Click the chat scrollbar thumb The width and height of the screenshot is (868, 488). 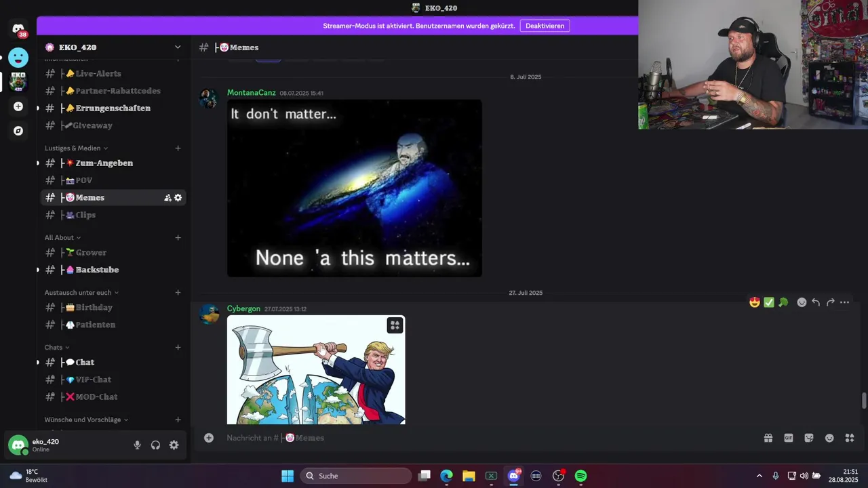click(864, 400)
